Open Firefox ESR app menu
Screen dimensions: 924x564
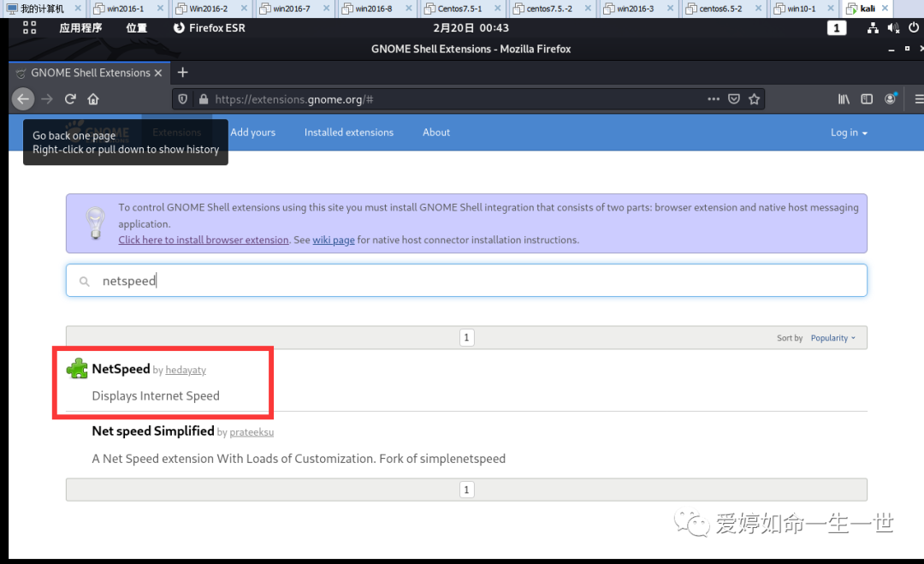[x=210, y=27]
